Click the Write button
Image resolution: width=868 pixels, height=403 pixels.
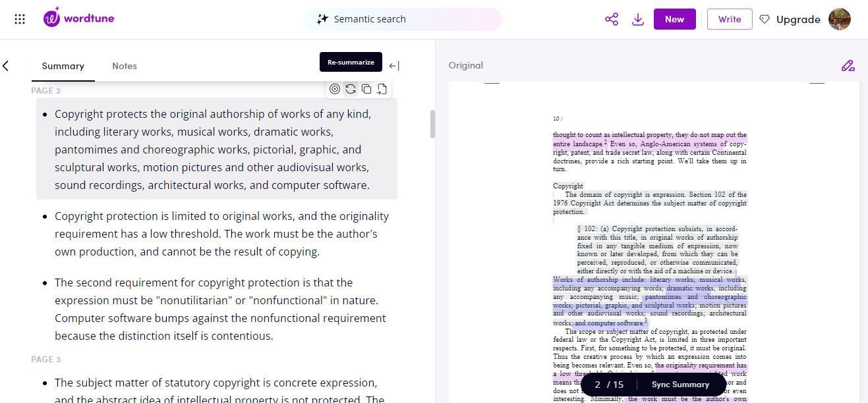730,19
